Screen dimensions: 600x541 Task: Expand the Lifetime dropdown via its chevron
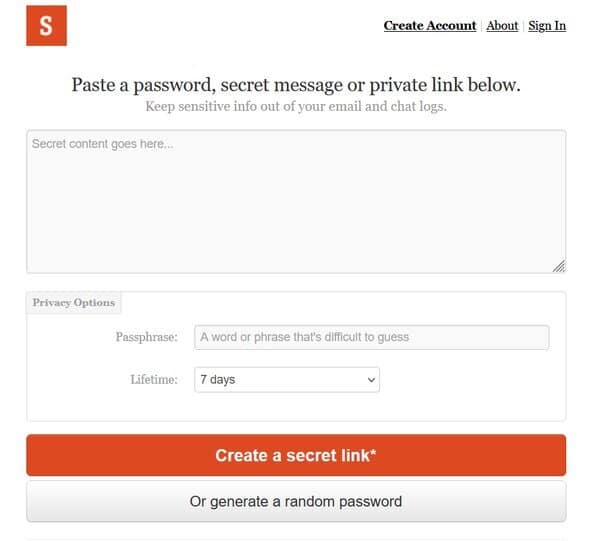371,380
